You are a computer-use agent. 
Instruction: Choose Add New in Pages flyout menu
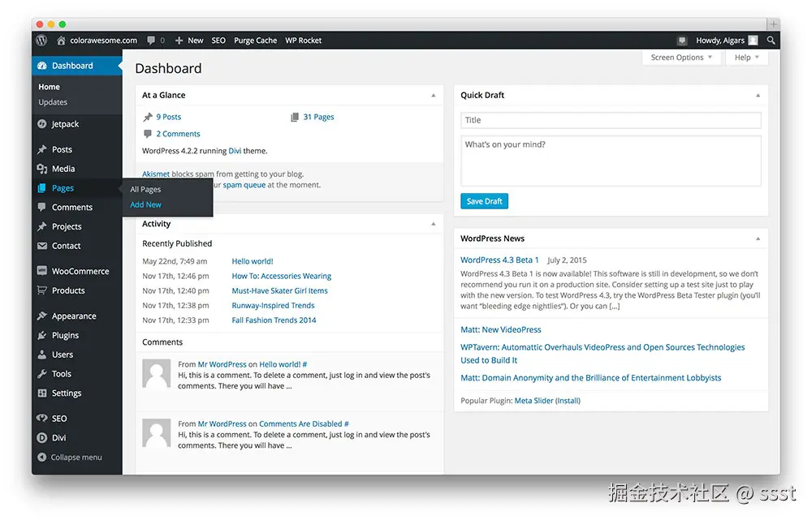click(145, 205)
